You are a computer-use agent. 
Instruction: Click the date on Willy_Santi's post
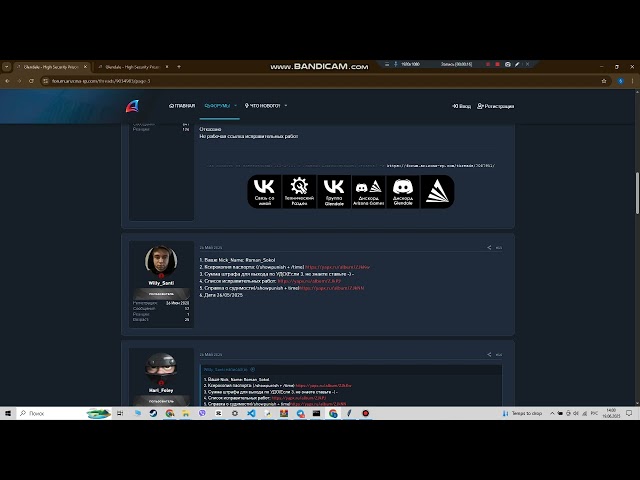[211, 248]
